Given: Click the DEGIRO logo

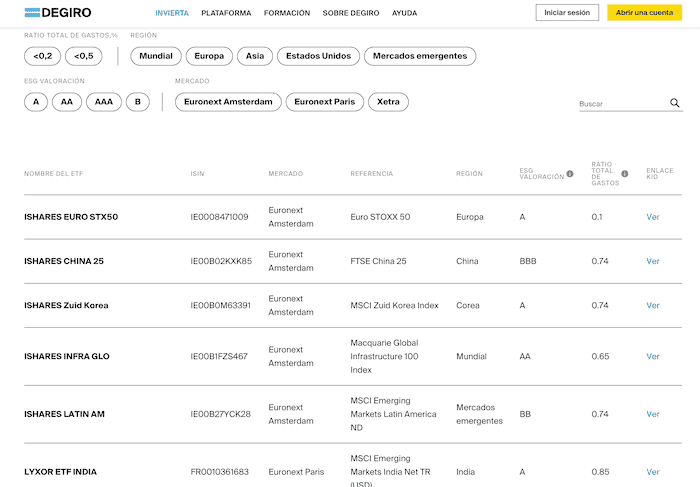Looking at the screenshot, I should coord(58,12).
